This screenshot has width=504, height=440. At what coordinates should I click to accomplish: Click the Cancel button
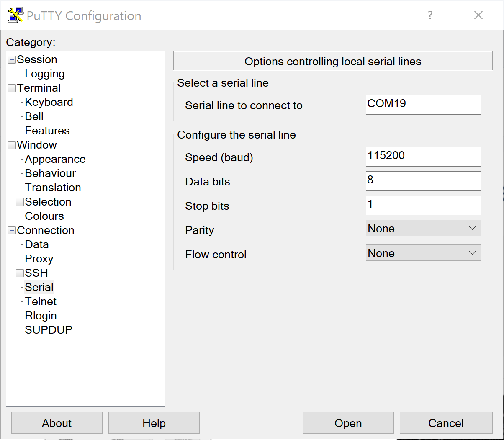pos(446,423)
